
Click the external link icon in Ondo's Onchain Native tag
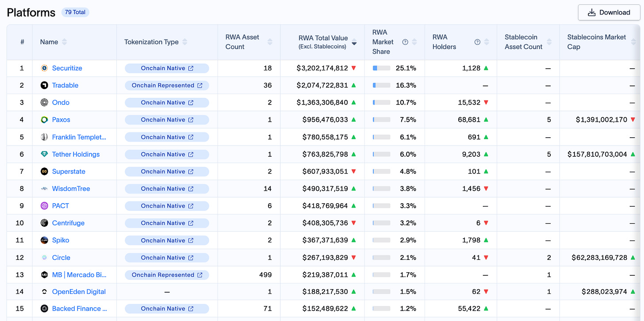click(191, 103)
